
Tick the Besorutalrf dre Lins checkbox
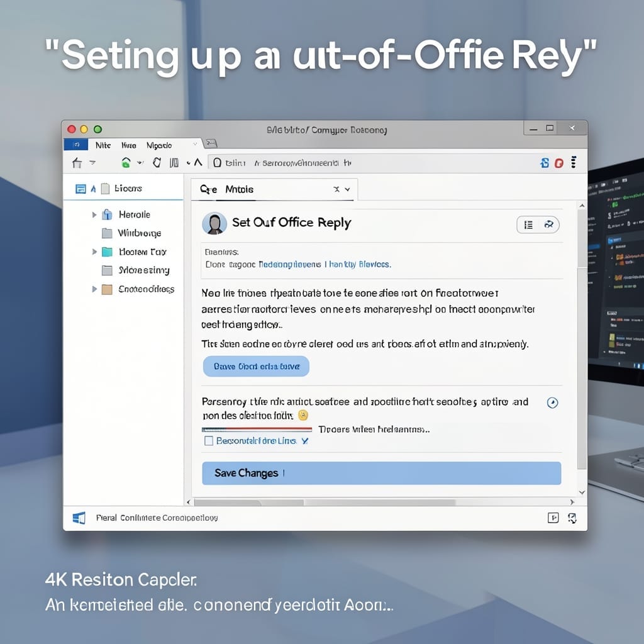pos(209,441)
